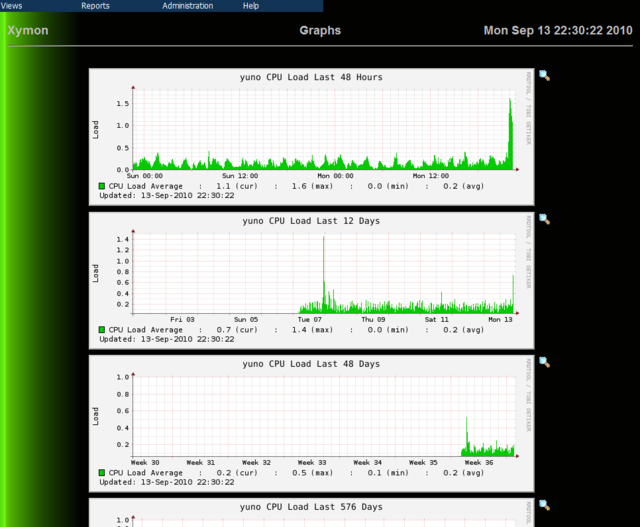Click the title 'yuno CPU Load Last 12 Days'
Viewport: 640px width, 527px height.
pyautogui.click(x=311, y=221)
